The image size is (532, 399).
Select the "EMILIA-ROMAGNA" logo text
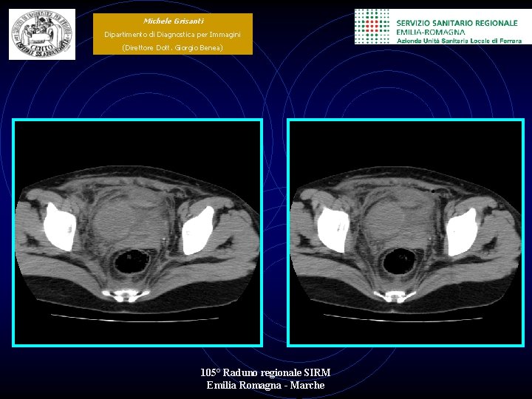pyautogui.click(x=431, y=33)
